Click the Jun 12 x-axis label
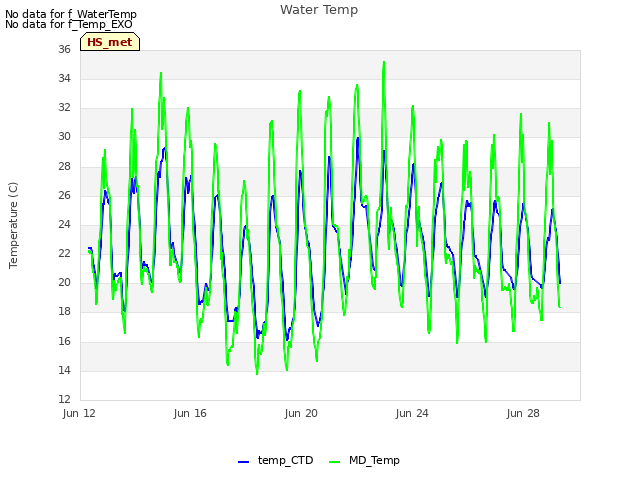 tap(79, 413)
